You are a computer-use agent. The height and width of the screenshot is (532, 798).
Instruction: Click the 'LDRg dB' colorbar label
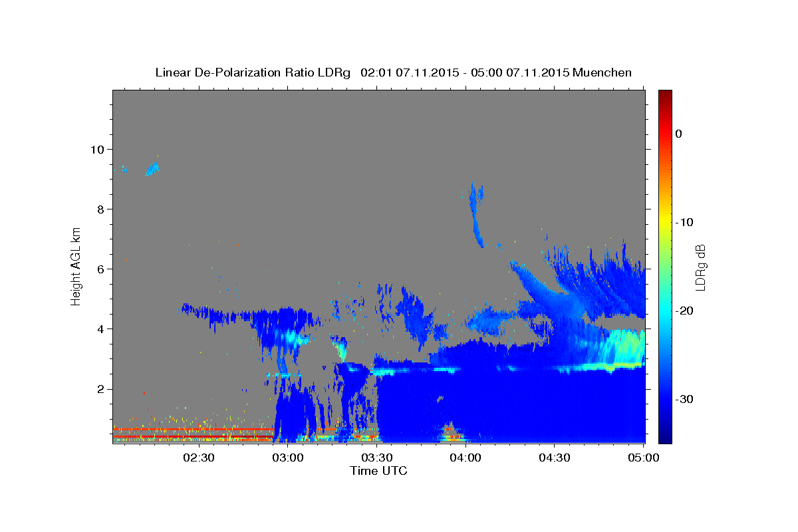click(700, 267)
